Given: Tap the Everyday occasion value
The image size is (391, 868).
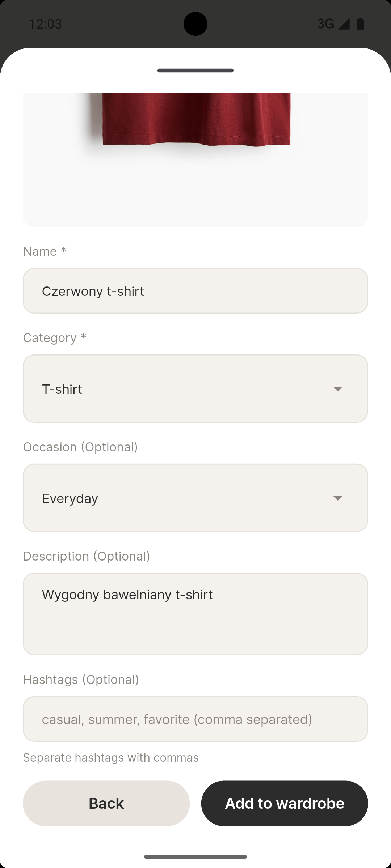Looking at the screenshot, I should [x=70, y=498].
